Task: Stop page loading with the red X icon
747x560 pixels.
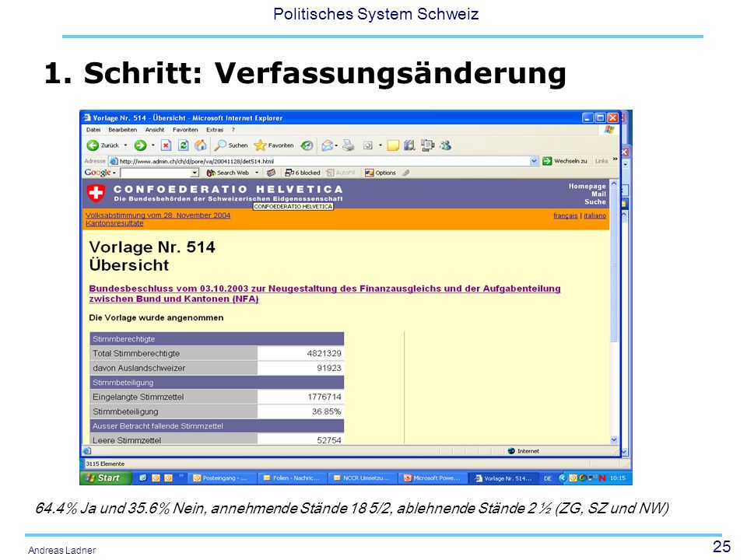Action: coord(166,145)
